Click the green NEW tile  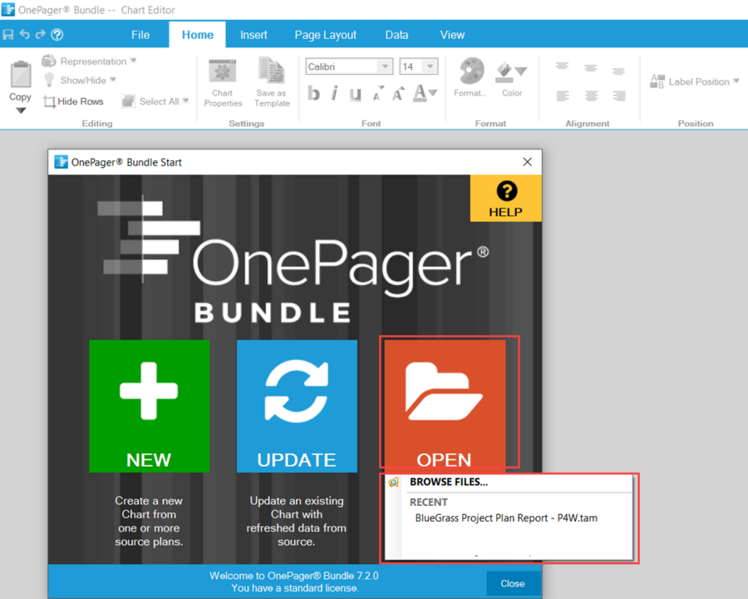tap(149, 406)
